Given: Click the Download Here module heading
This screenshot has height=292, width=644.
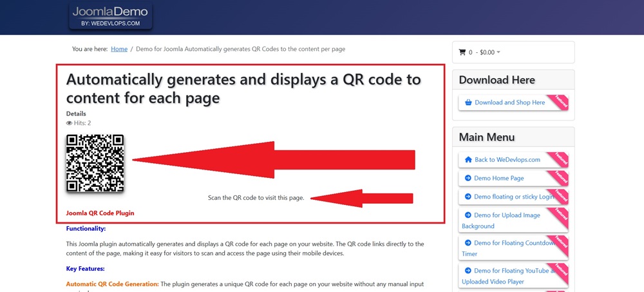Looking at the screenshot, I should click(x=497, y=80).
